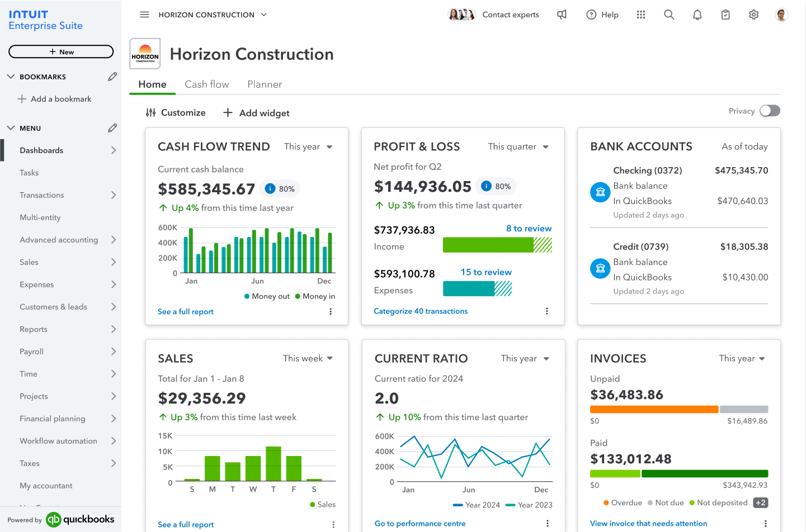Change Profit & Loss period from This quarter
806x532 pixels.
point(518,146)
